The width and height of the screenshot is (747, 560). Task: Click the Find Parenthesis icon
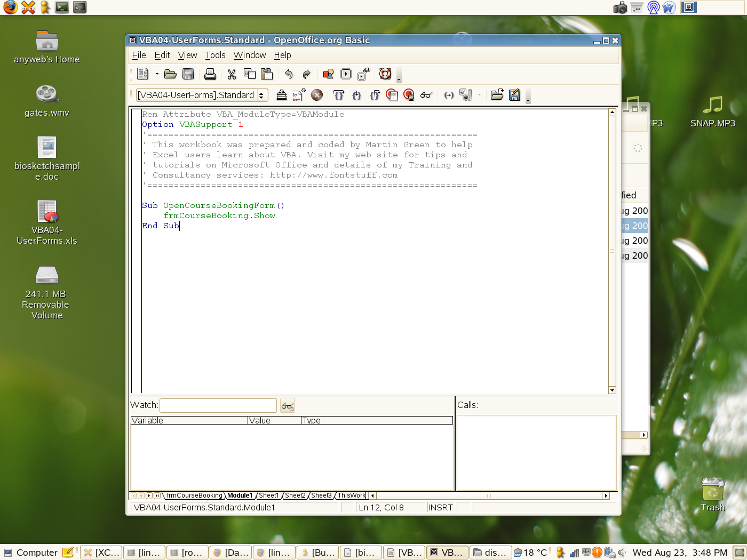(x=449, y=95)
